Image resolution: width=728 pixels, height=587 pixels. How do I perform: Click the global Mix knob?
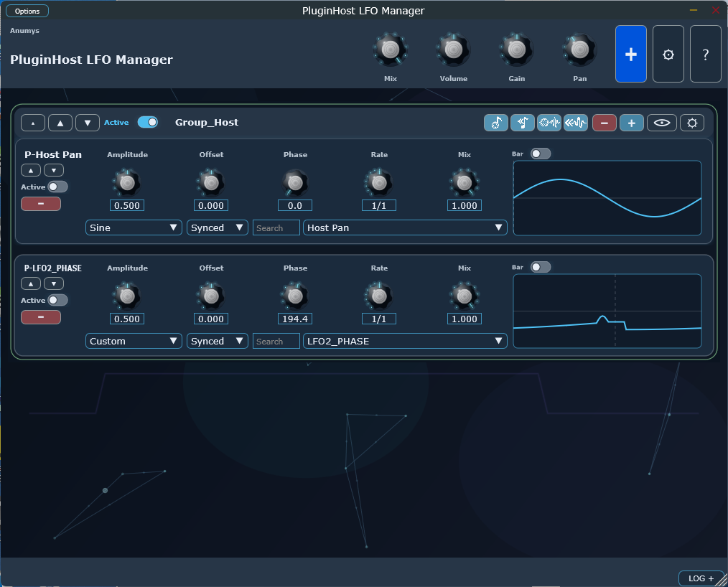391,50
